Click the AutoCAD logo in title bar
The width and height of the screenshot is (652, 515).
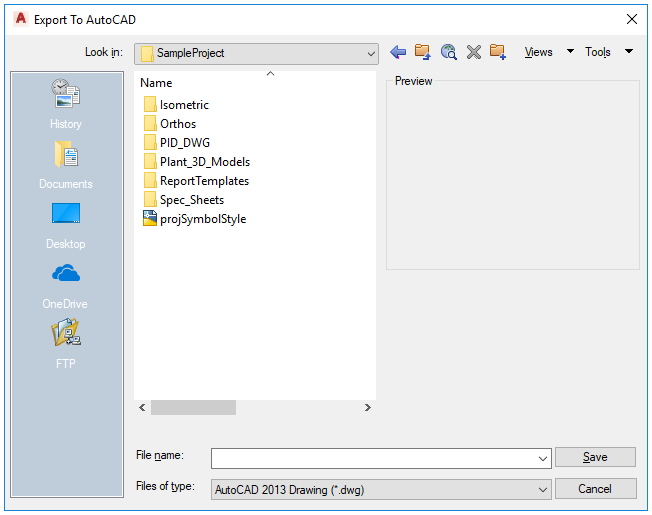pos(20,19)
